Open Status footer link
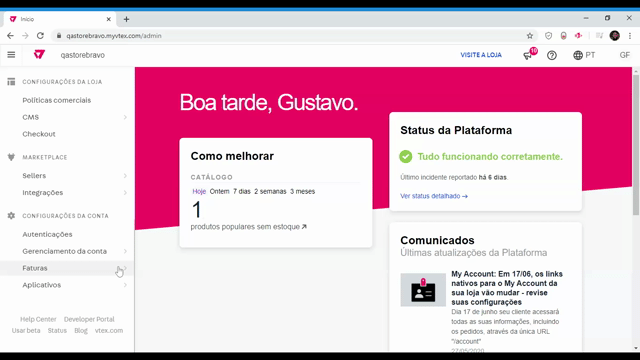This screenshot has width=640, height=360. [57, 331]
